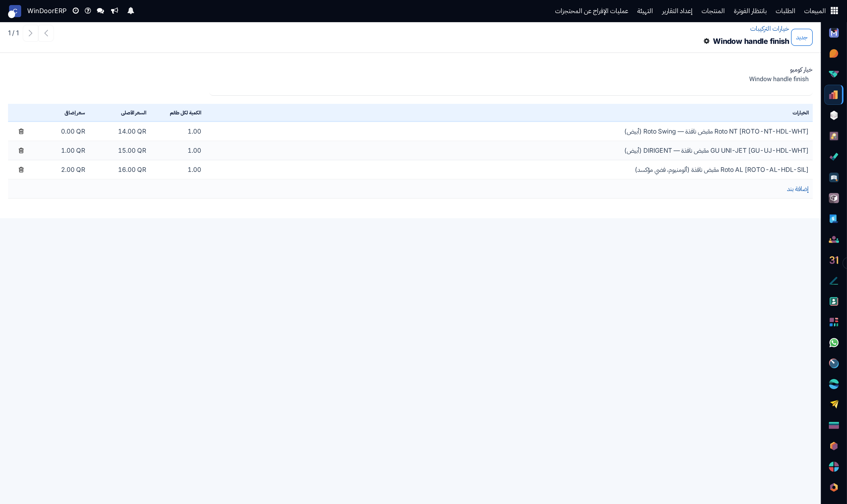This screenshot has height=504, width=847.
Task: Click إضافة بند to add a line
Action: coord(797,189)
